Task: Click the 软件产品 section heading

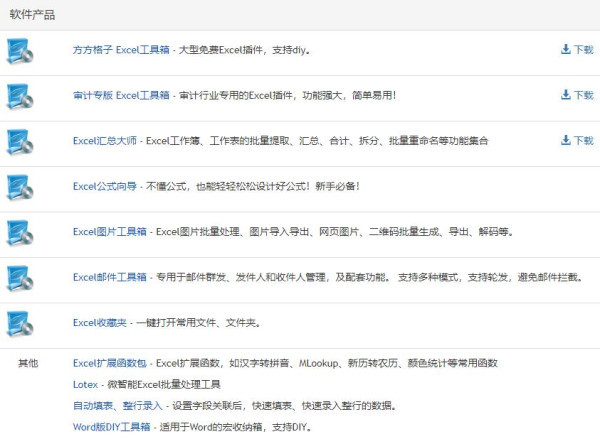Action: tap(32, 15)
